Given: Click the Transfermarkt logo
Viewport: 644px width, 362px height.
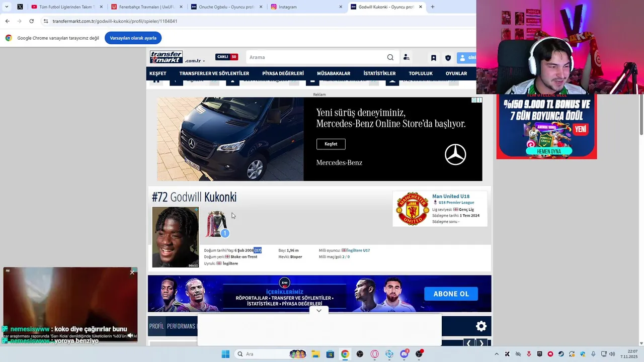Looking at the screenshot, I should 166,57.
